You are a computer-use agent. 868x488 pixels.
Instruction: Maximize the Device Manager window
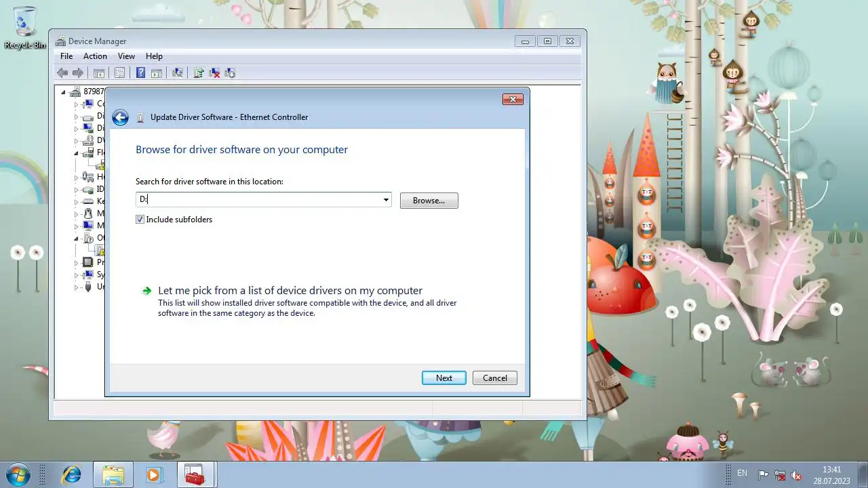[x=547, y=41]
